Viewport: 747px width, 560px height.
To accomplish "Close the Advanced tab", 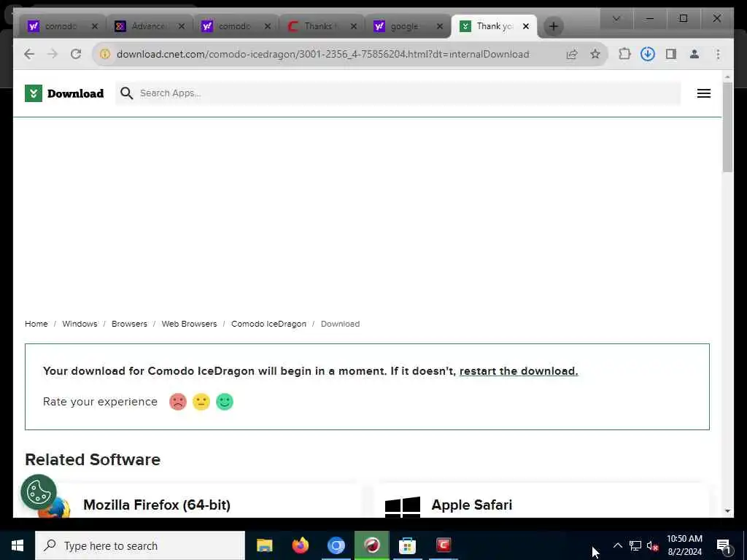I will click(x=181, y=26).
